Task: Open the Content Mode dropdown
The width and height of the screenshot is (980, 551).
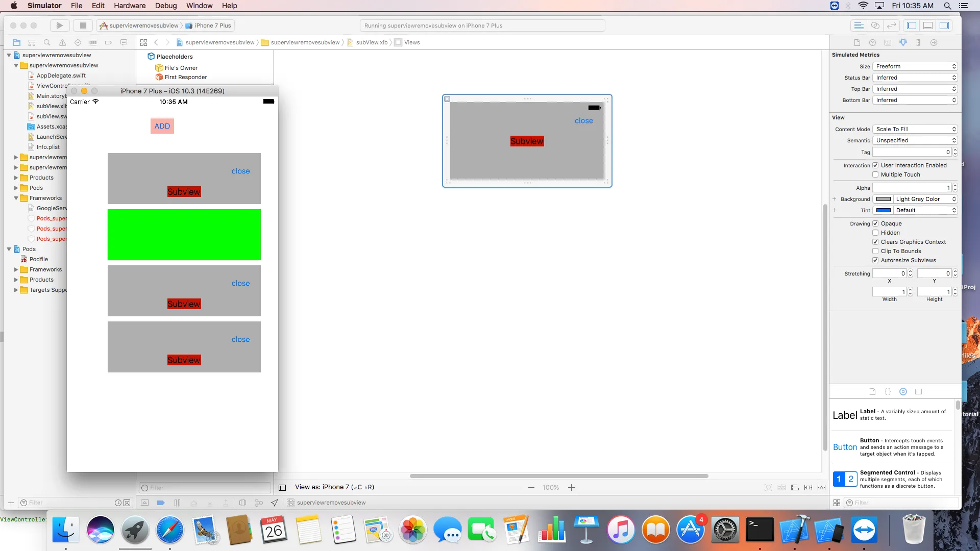Action: (x=915, y=129)
